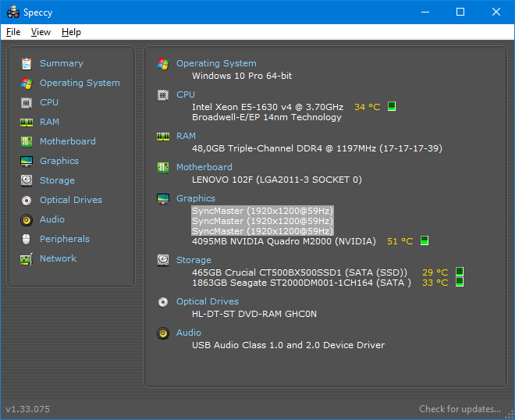Click Crucial SSD temperature indicator beside 29 °C
515x420 pixels.
click(460, 272)
